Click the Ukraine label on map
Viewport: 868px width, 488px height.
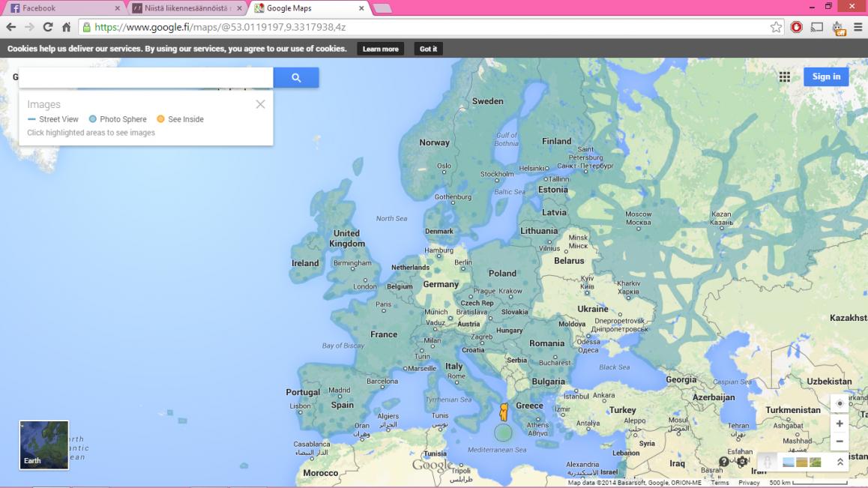(x=592, y=309)
